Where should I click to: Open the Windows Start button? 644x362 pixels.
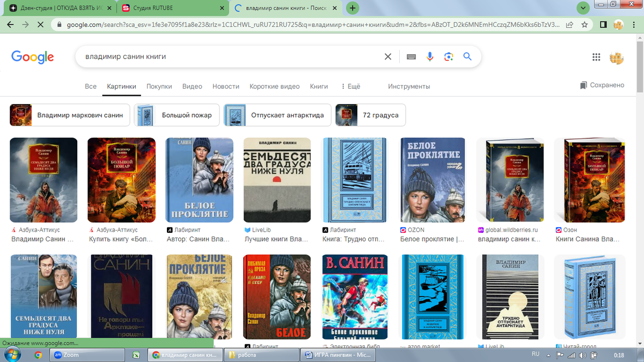click(x=12, y=354)
